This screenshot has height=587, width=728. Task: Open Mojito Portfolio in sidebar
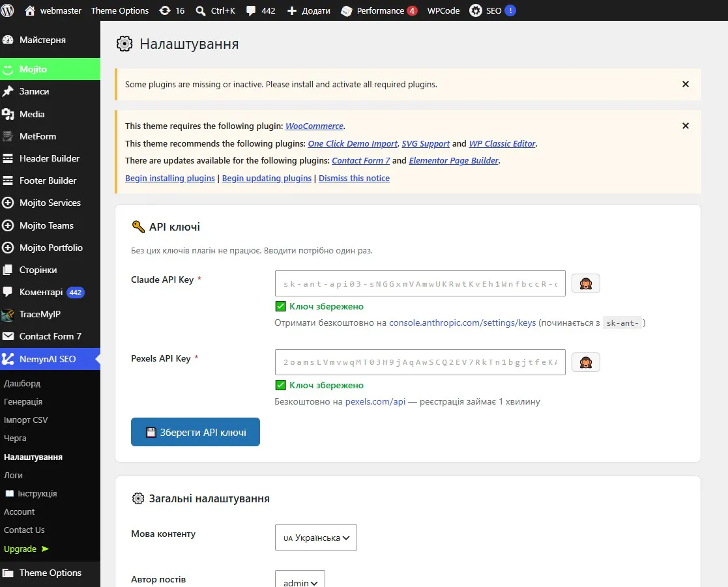pos(50,248)
